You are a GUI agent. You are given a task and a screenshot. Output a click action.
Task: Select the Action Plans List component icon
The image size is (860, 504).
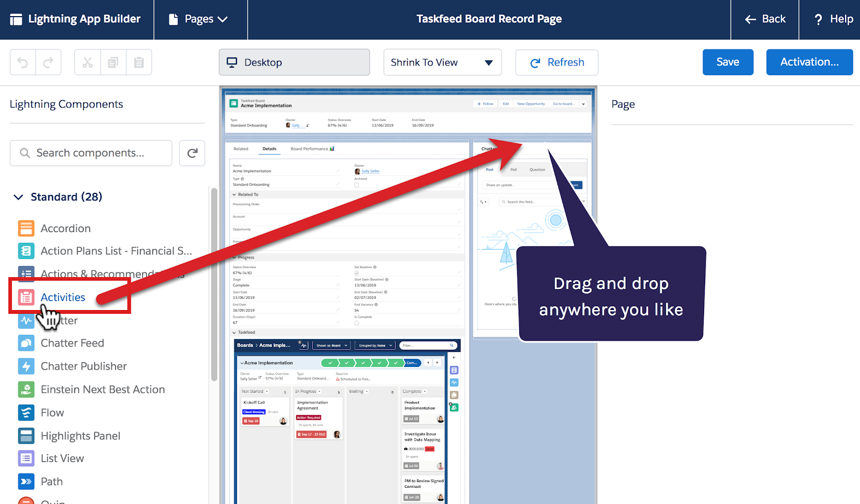[26, 251]
